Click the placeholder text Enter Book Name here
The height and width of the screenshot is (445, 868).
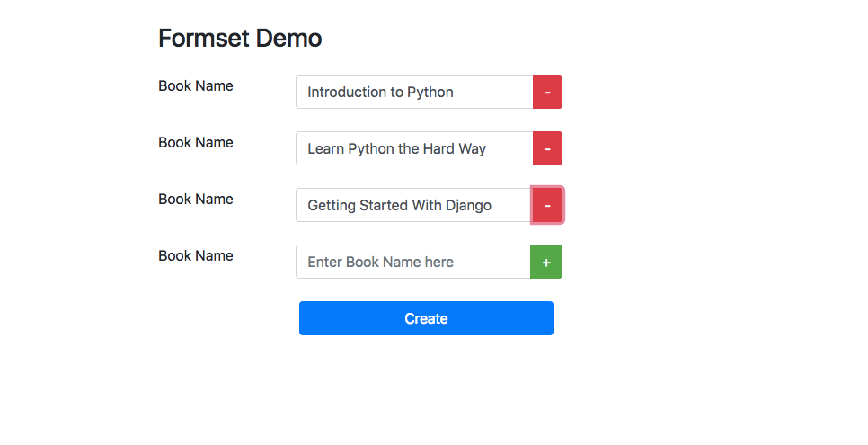pyautogui.click(x=380, y=262)
